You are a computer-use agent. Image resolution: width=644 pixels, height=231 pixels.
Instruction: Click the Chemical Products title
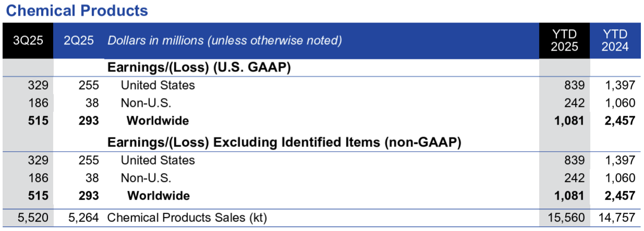(x=77, y=10)
